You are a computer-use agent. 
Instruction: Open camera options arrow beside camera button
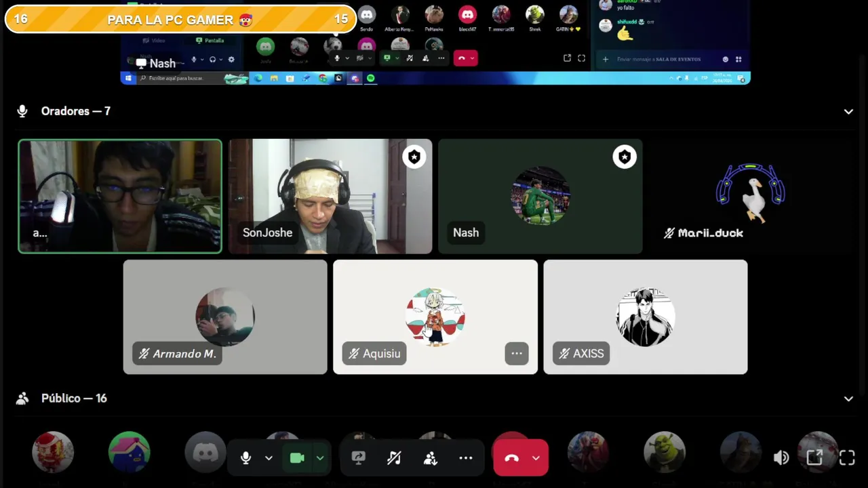320,458
